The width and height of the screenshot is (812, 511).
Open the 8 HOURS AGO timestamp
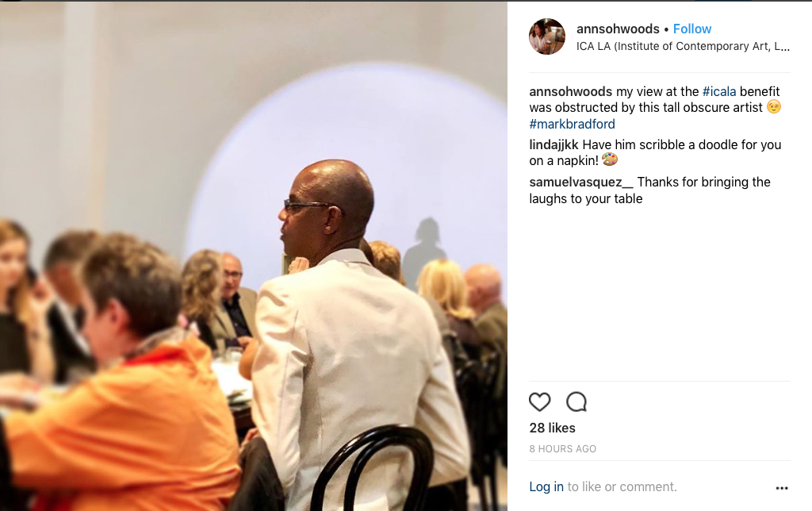pyautogui.click(x=562, y=449)
